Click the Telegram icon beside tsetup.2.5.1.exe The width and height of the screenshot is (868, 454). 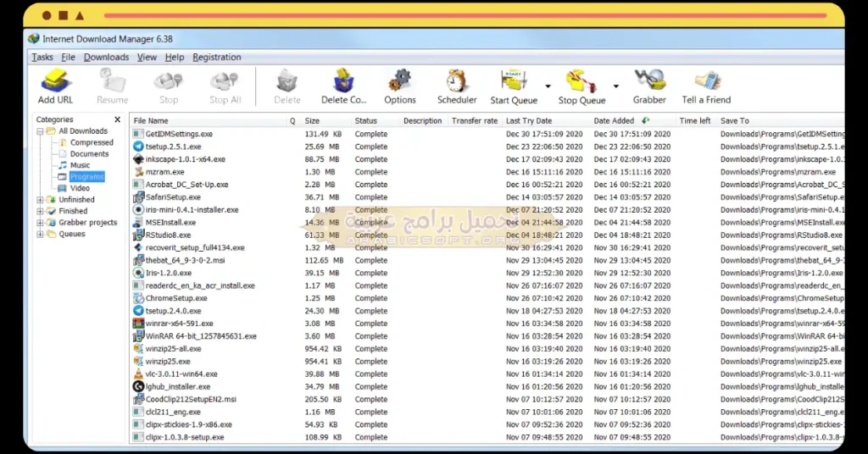pyautogui.click(x=138, y=147)
